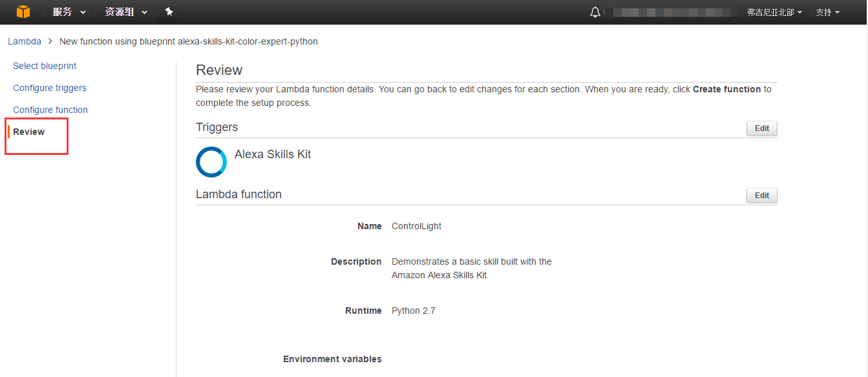Image resolution: width=868 pixels, height=377 pixels.
Task: Navigate to the Configure triggers step
Action: (50, 88)
